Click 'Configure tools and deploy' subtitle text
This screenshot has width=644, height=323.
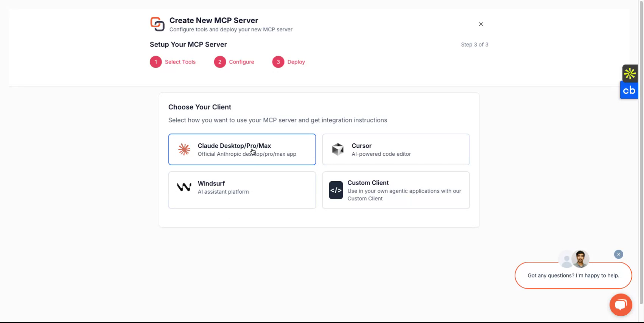click(231, 30)
